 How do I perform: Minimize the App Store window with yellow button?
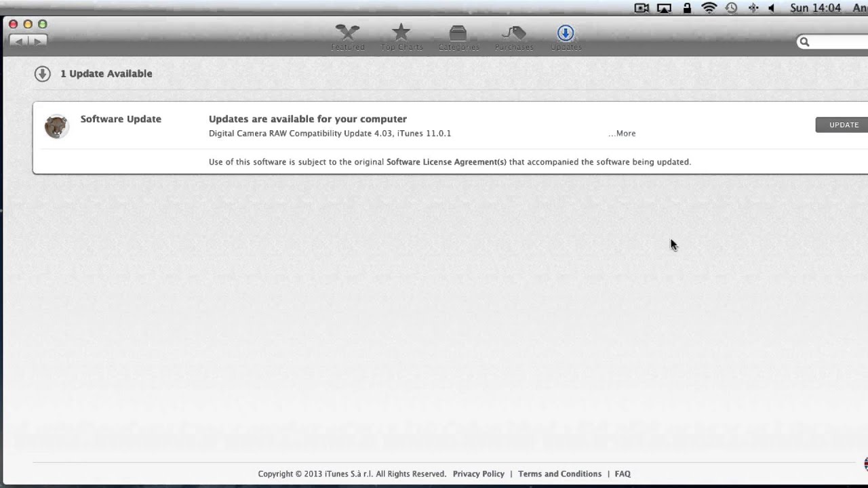28,24
